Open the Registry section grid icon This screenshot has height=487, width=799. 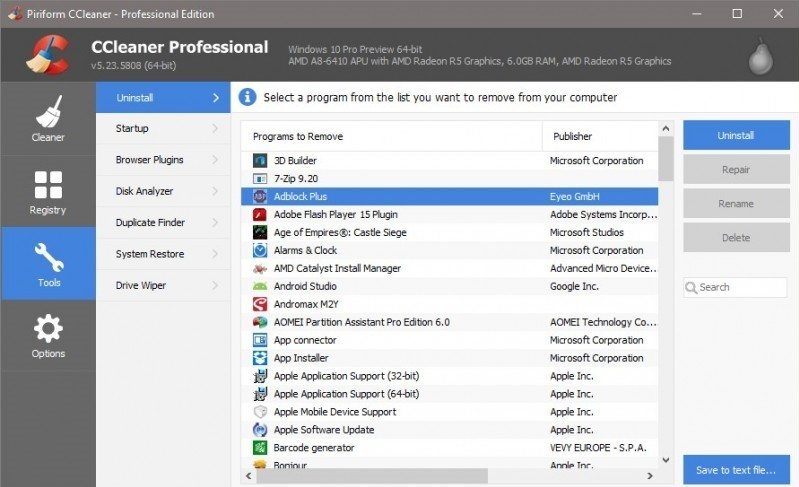(x=48, y=184)
